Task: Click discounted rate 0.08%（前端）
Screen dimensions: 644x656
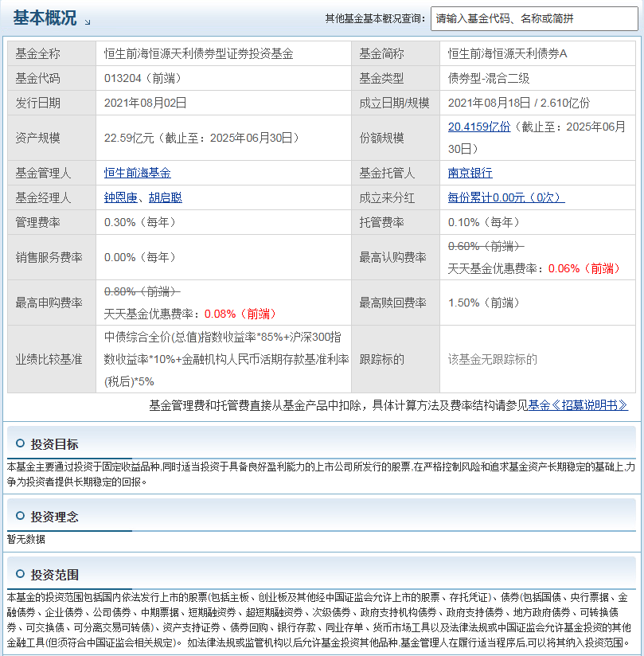Action: (240, 314)
